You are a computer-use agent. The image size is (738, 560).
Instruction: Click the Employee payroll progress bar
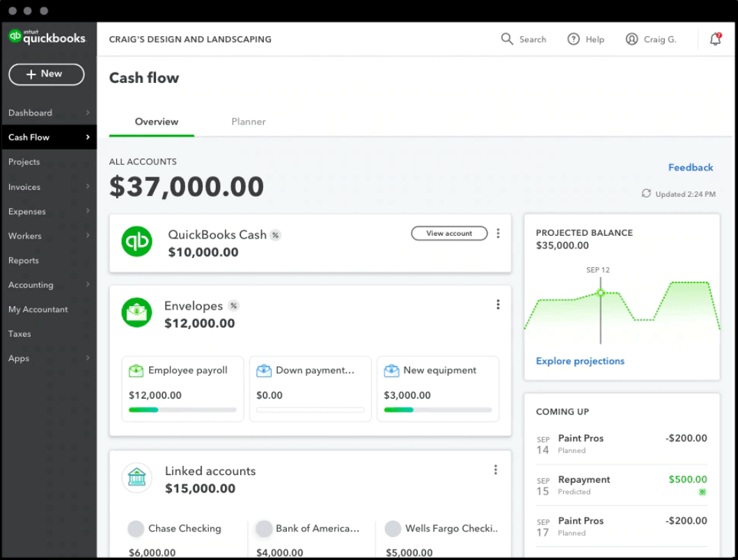coord(182,410)
